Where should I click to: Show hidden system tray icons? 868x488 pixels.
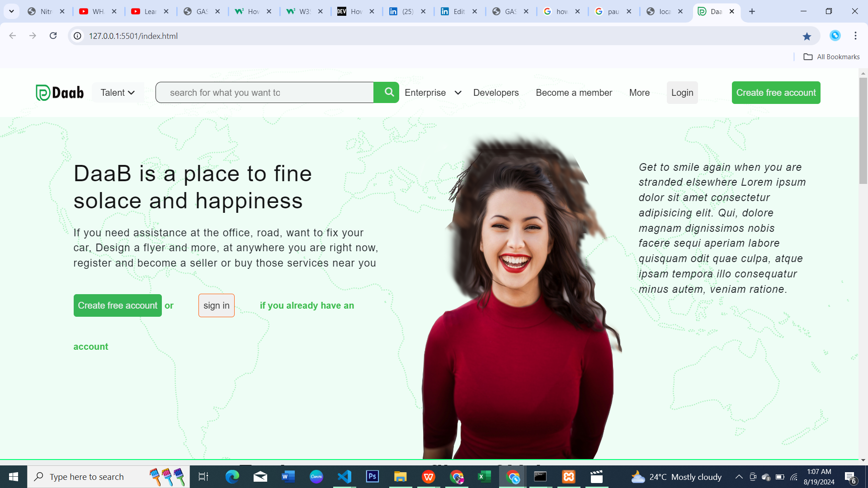(739, 477)
